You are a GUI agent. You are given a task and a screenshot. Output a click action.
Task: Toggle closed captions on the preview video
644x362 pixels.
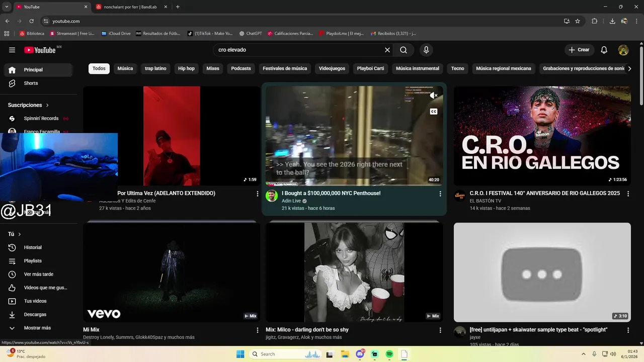[x=434, y=112]
